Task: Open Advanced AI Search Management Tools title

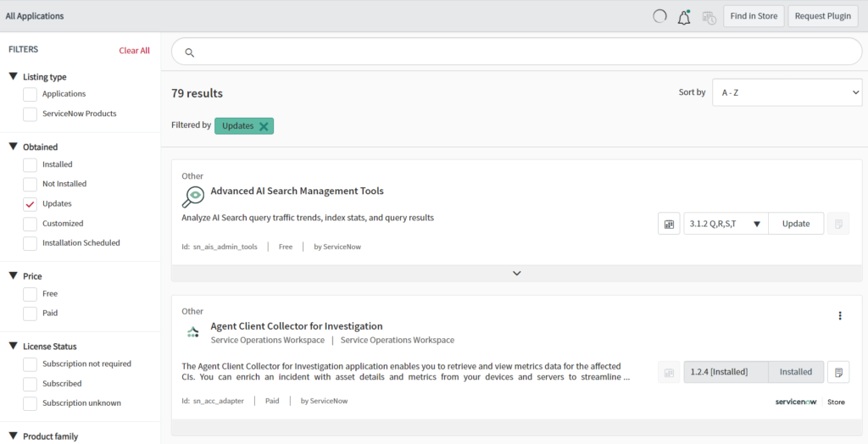Action: [x=298, y=191]
